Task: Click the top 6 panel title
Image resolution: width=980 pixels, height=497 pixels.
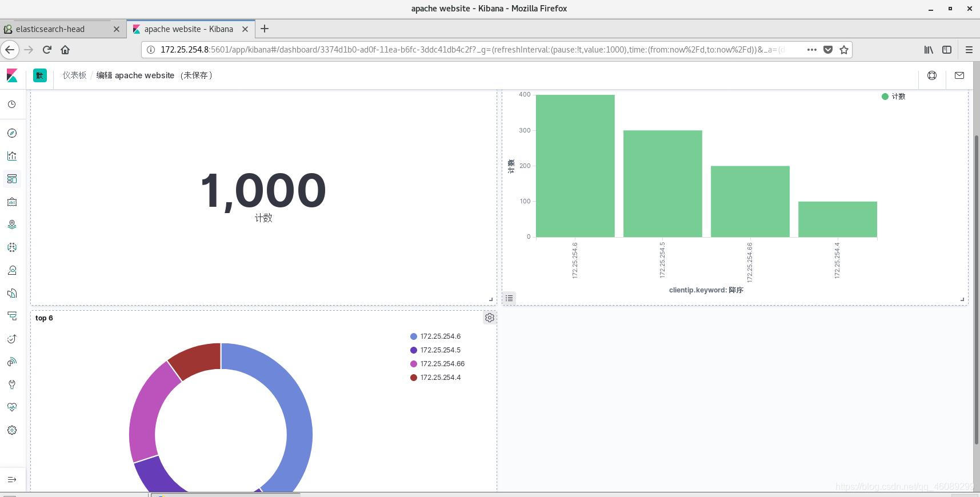Action: (x=44, y=318)
